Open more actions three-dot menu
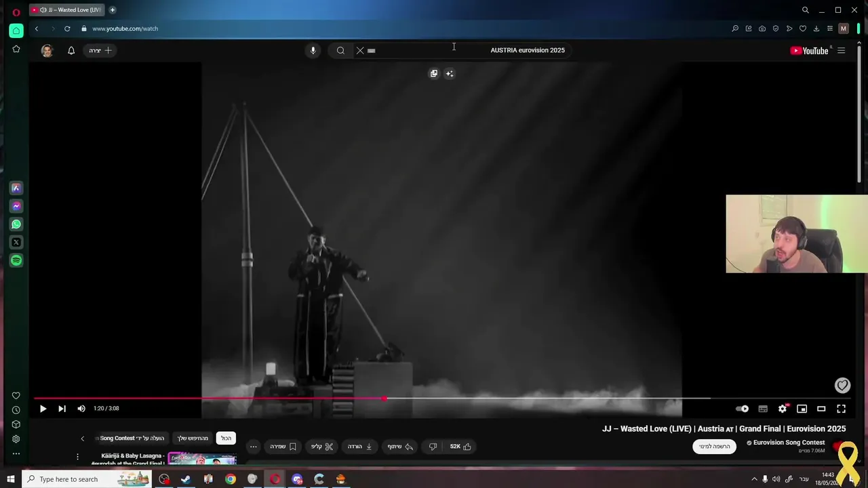The height and width of the screenshot is (488, 868). 253,447
